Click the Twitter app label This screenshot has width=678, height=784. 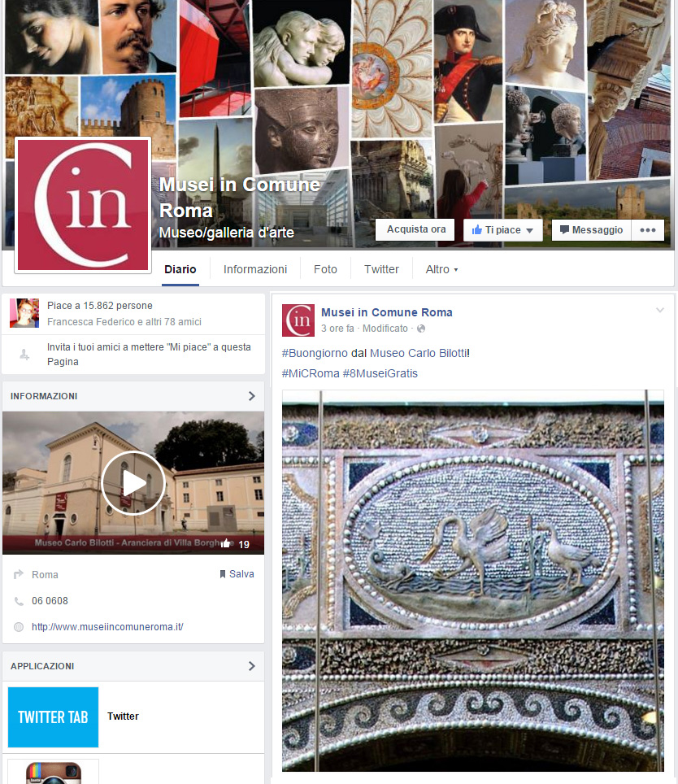123,716
